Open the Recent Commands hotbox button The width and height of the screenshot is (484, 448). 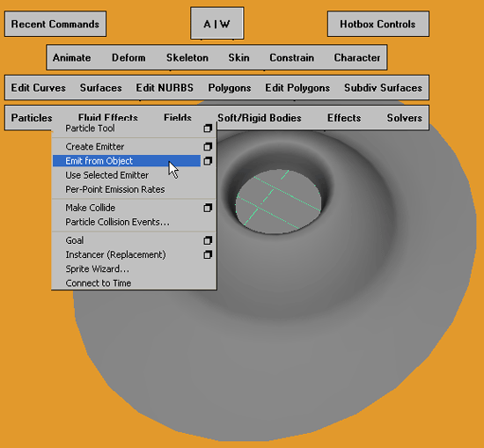[55, 24]
